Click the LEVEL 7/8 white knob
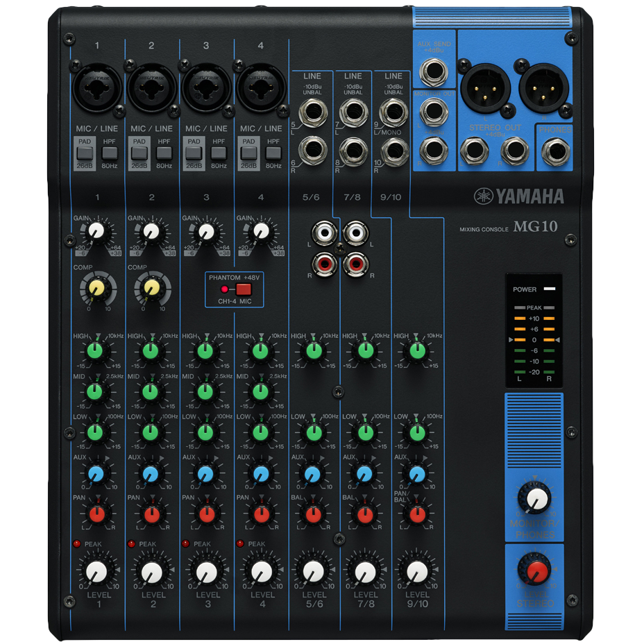The image size is (644, 644). 365,571
